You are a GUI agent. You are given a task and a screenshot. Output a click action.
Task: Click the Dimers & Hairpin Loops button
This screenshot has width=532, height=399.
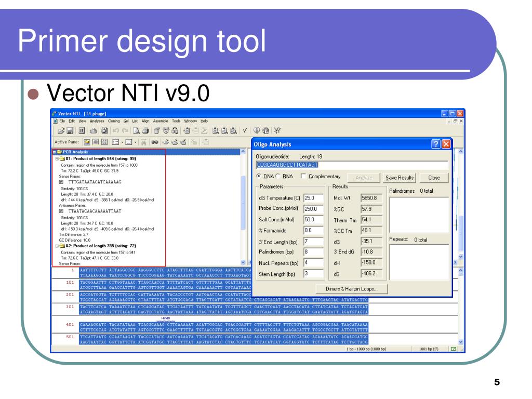[x=352, y=289]
